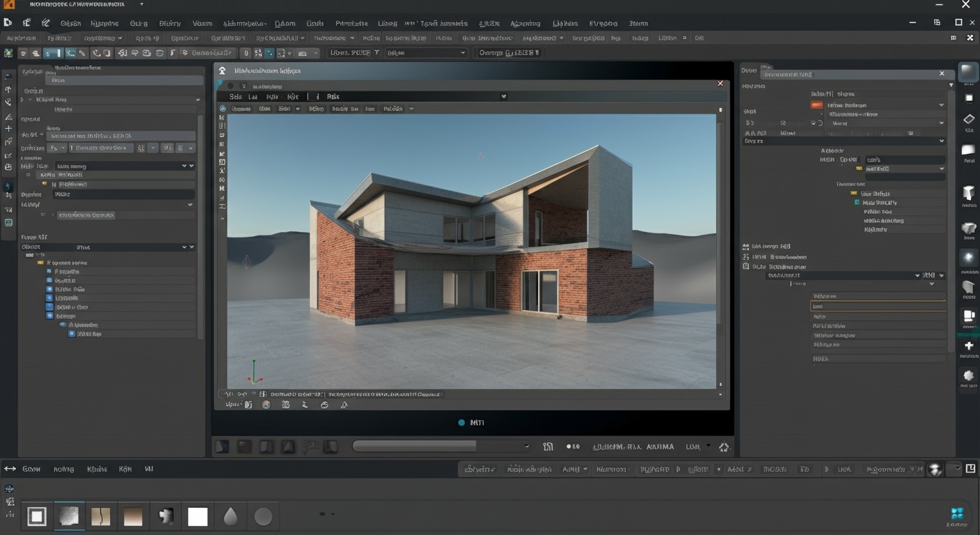This screenshot has height=535, width=980.
Task: Open the Options menu in the menu bar
Action: (x=72, y=23)
